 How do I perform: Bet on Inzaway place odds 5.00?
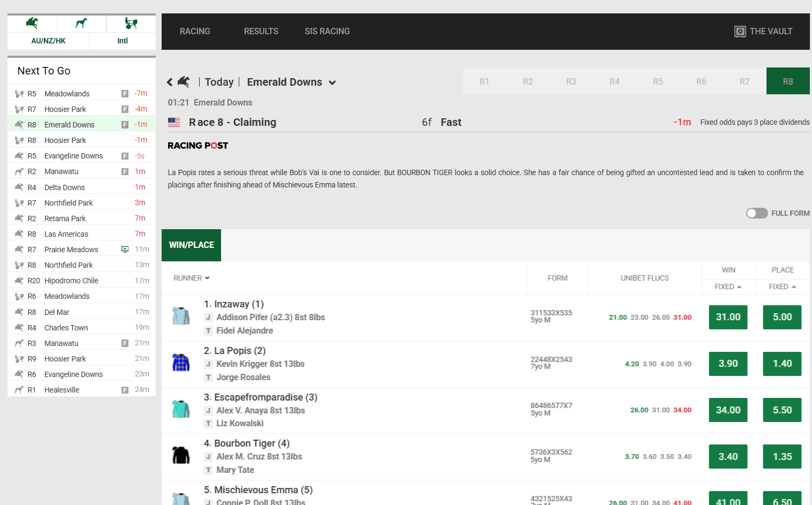pos(782,317)
